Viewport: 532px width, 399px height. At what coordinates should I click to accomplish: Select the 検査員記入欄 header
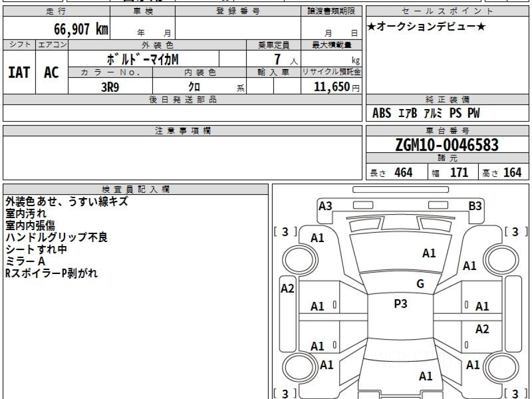[136, 189]
